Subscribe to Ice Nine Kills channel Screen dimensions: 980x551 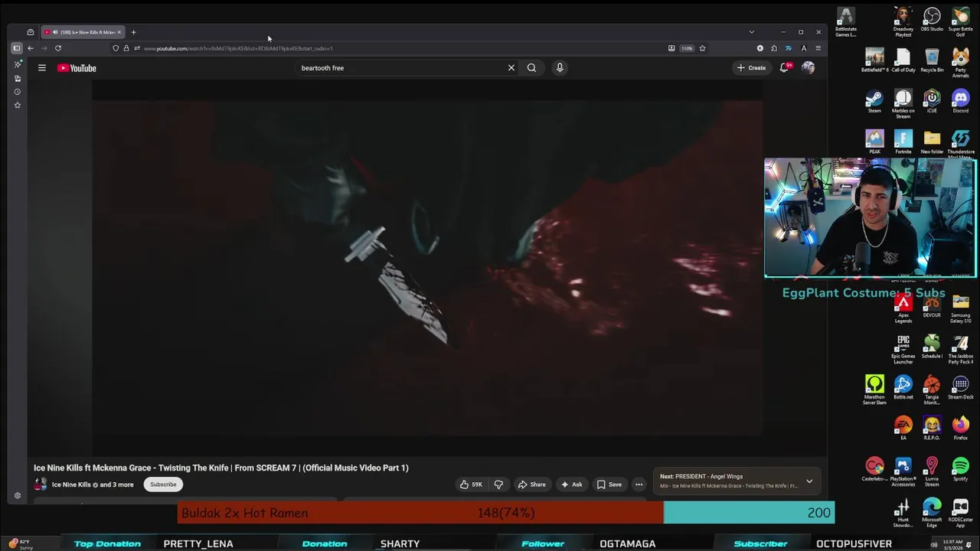coord(163,484)
